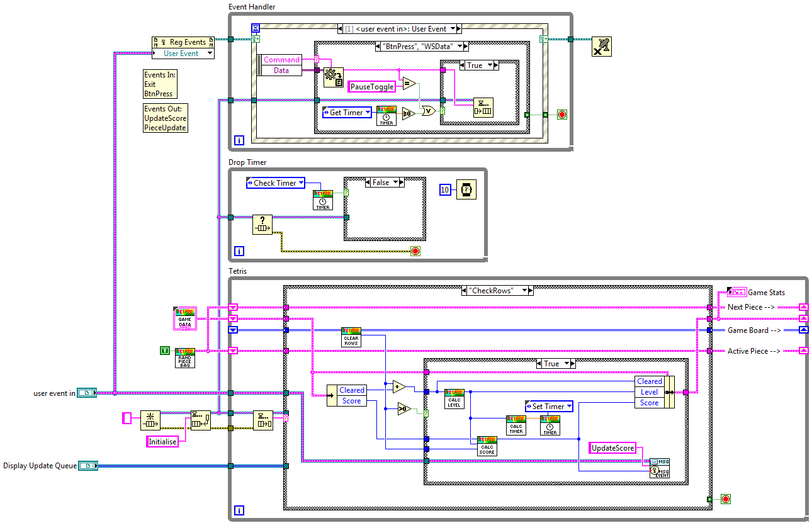Viewport: 812px width, 523px height.
Task: Click the Event Handler loop iteration terminal
Action: click(x=239, y=140)
